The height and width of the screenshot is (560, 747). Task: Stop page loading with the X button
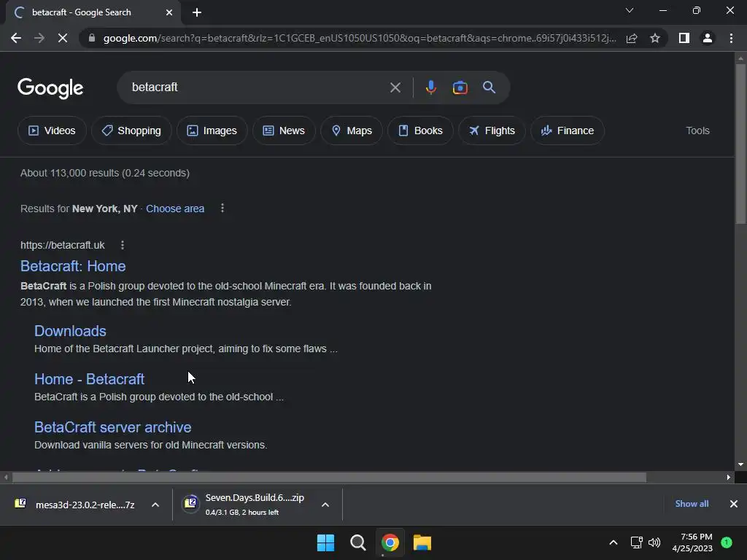tap(63, 38)
